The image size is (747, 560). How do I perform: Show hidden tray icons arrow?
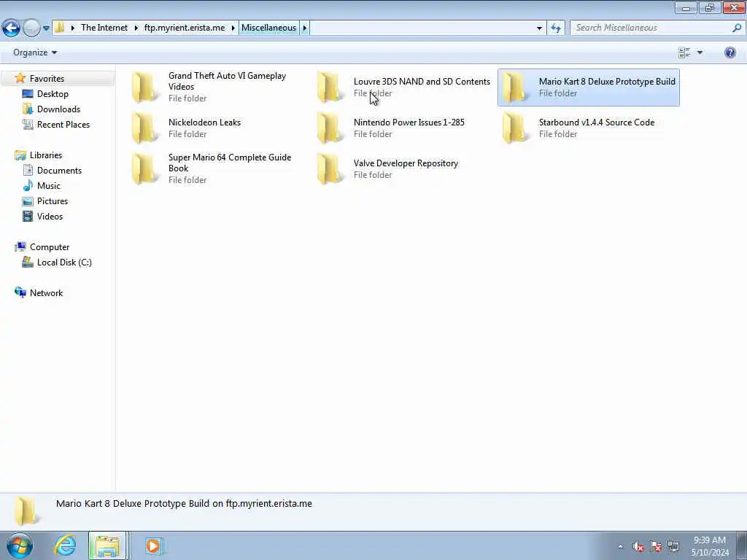pos(620,547)
